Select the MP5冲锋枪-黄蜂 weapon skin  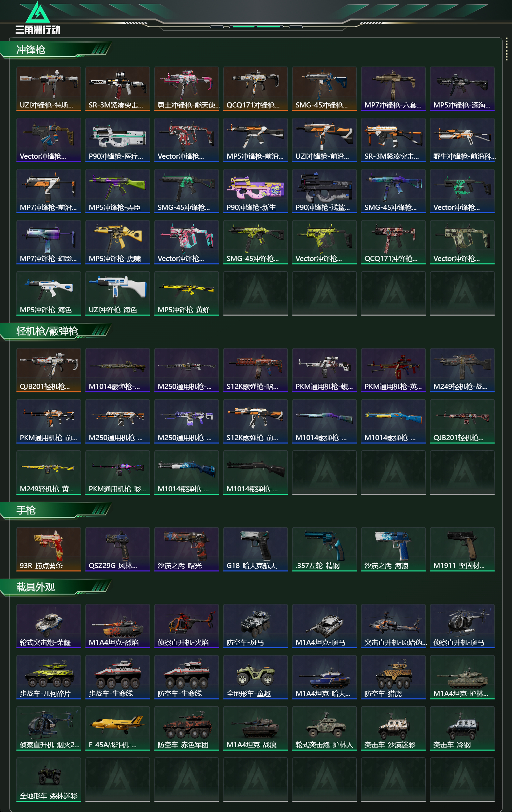tap(186, 293)
